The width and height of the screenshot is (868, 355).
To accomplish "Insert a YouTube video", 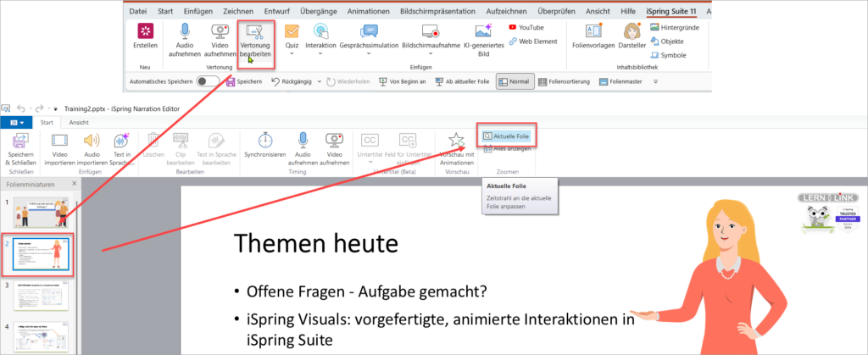I will point(526,27).
